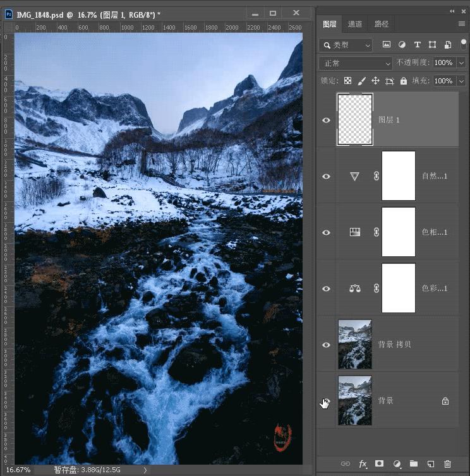Select the 自然...1 layer mask thumbnail

(x=399, y=176)
